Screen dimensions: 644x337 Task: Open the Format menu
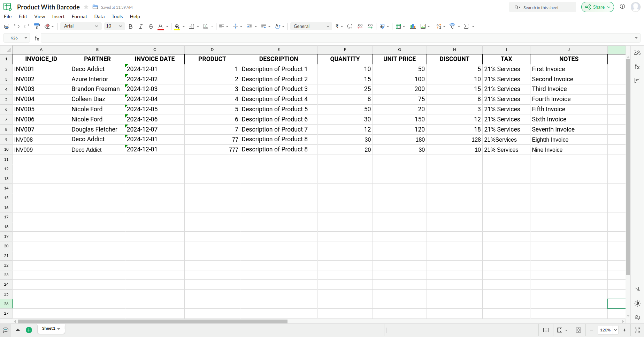pos(79,16)
